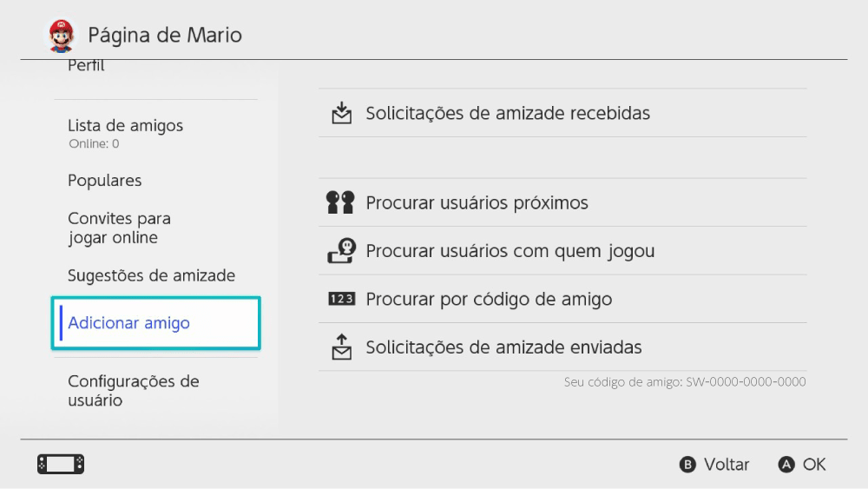The width and height of the screenshot is (868, 489).
Task: Go to Sugestões de amizade
Action: tap(151, 275)
